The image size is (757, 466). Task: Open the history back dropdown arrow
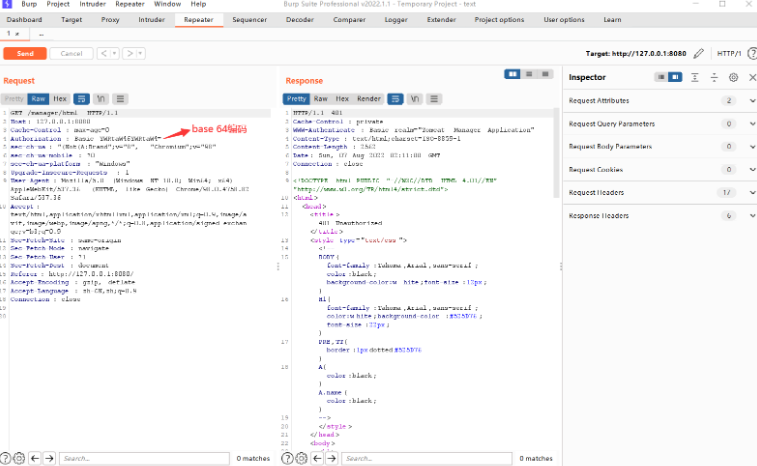coord(116,53)
